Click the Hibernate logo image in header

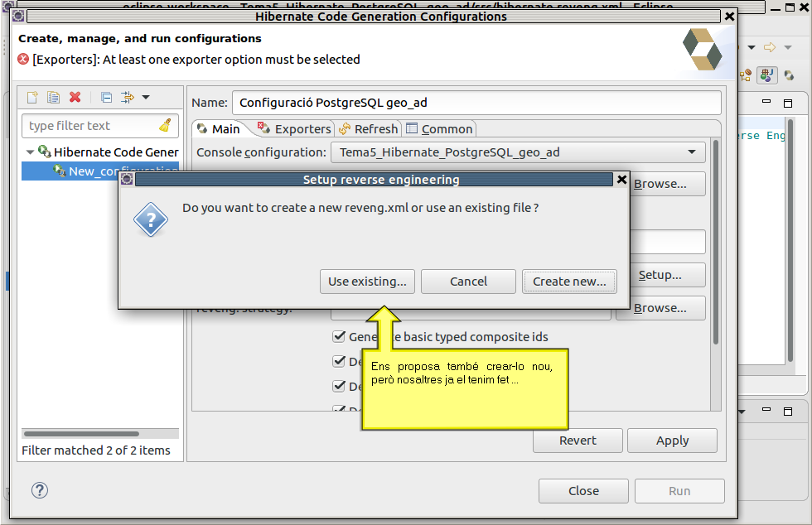click(703, 49)
